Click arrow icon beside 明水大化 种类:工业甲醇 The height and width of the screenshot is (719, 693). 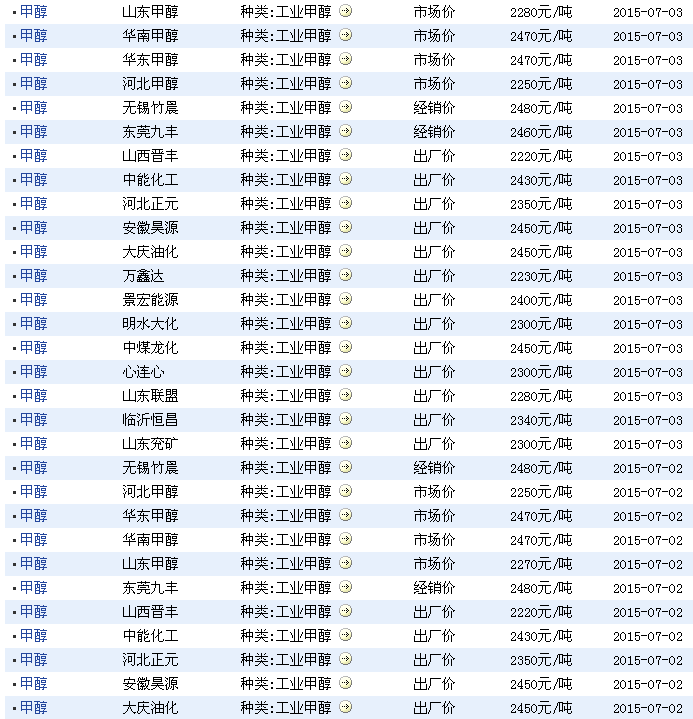click(345, 323)
